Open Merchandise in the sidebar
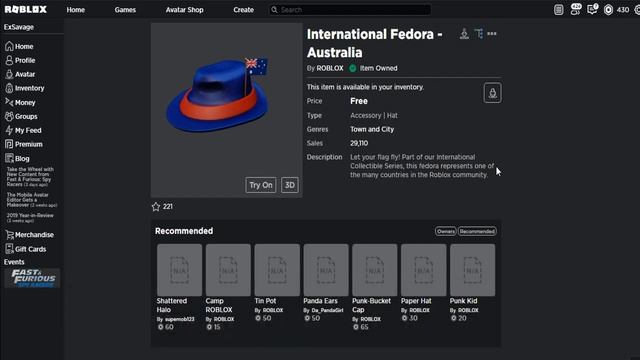Screen dimensions: 640x360 [29, 235]
